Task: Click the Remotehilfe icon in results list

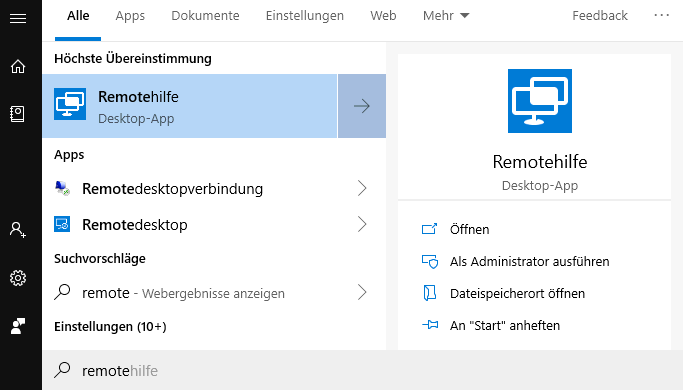Action: [x=70, y=104]
